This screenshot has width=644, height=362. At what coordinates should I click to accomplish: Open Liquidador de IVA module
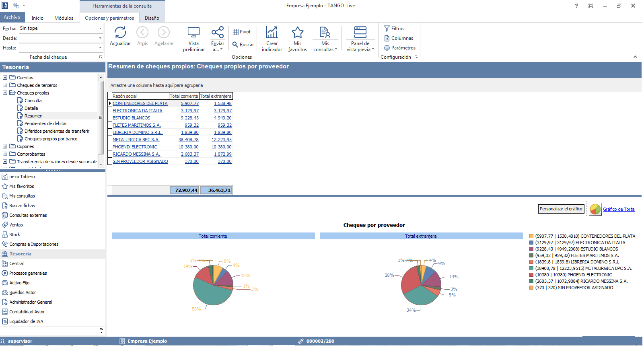23,321
